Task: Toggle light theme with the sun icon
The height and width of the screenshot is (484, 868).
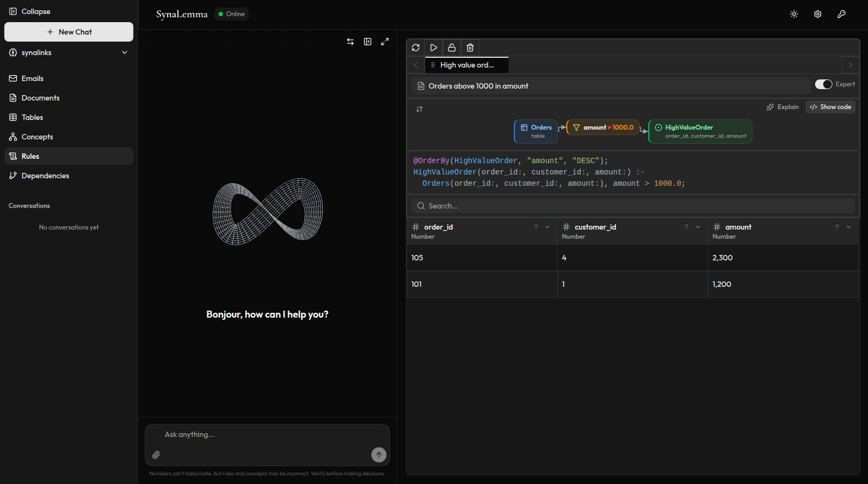Action: (x=794, y=14)
